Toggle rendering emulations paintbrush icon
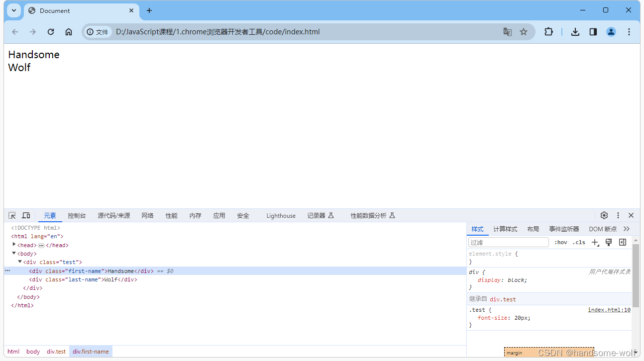The height and width of the screenshot is (361, 644). click(609, 242)
